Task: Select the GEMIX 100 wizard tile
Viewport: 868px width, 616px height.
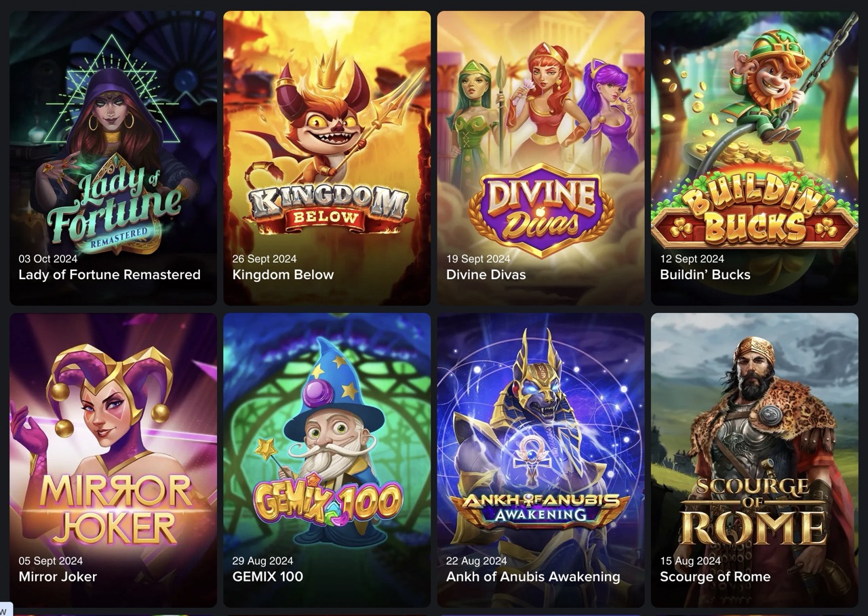Action: click(x=327, y=460)
